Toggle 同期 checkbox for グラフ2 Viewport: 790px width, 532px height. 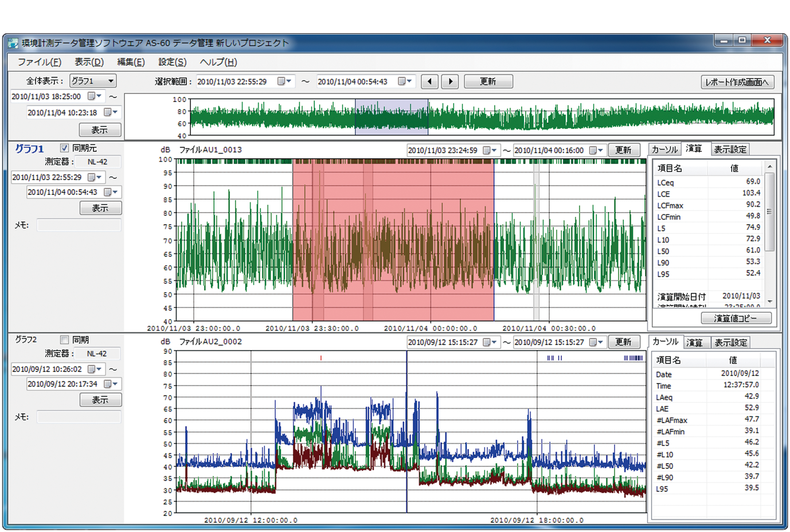click(65, 340)
